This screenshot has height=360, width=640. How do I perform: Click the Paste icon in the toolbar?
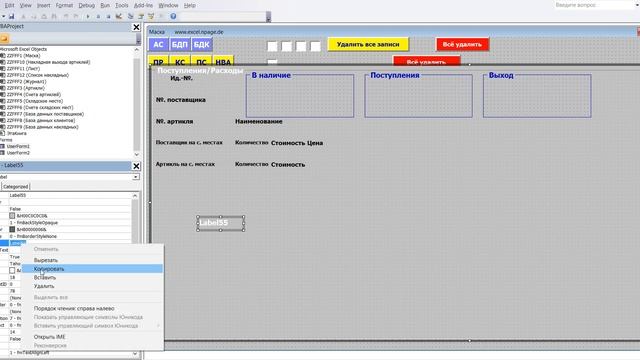coord(44,16)
